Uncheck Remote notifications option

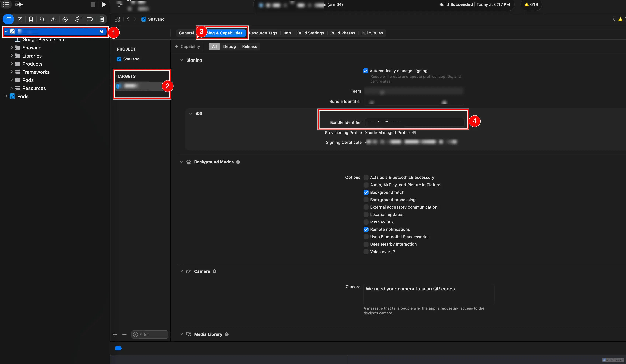click(x=366, y=229)
